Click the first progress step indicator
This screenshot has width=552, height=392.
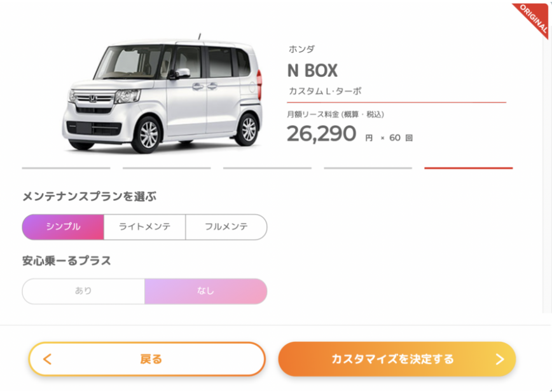tap(66, 168)
